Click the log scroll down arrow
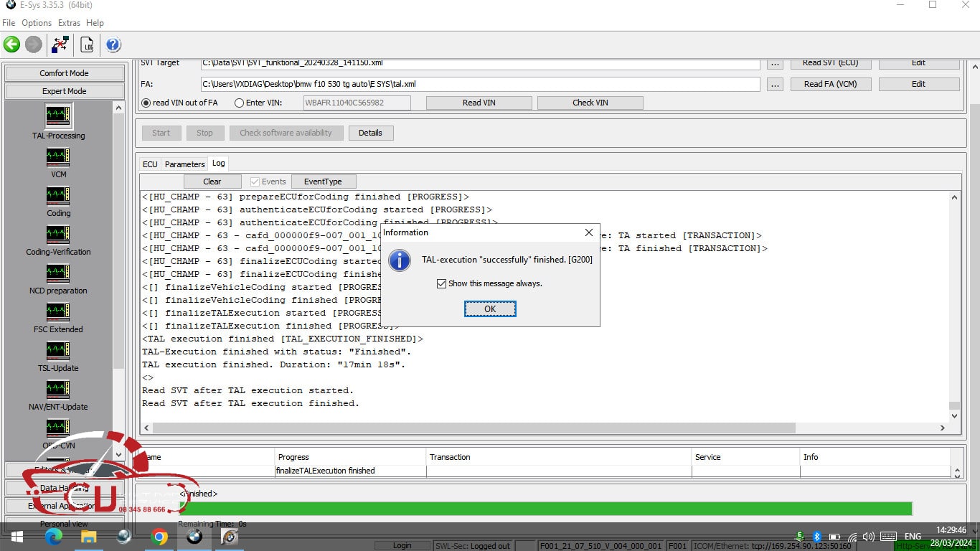The image size is (980, 551). [x=954, y=415]
